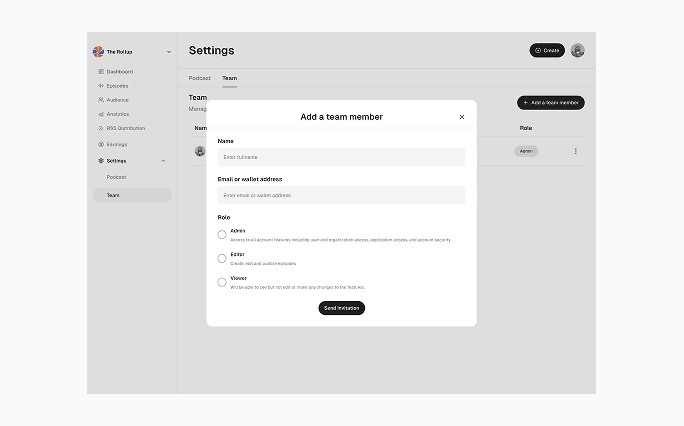The width and height of the screenshot is (684, 426).
Task: Collapse the Settings sidebar section
Action: 164,161
